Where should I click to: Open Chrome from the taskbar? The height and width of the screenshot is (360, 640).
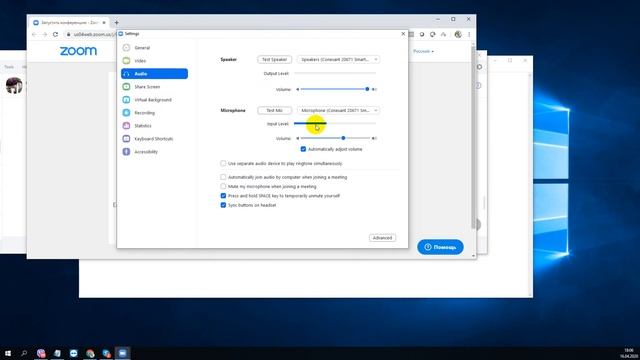click(90, 353)
